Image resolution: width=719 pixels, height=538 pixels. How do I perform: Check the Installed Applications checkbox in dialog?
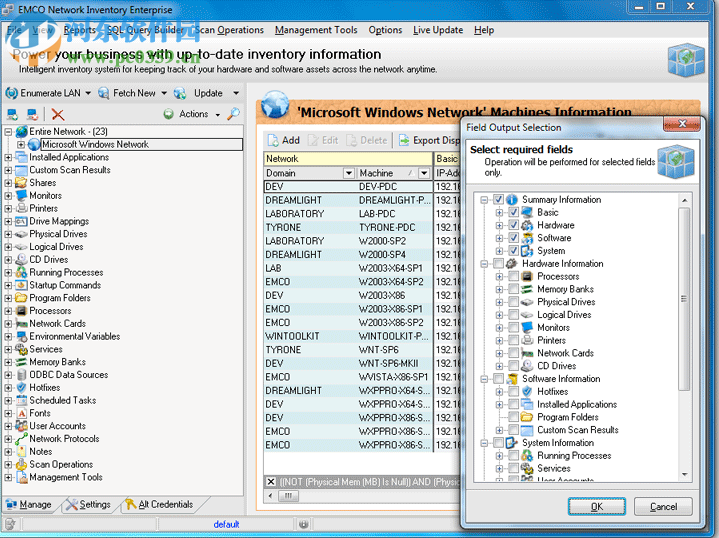click(514, 405)
